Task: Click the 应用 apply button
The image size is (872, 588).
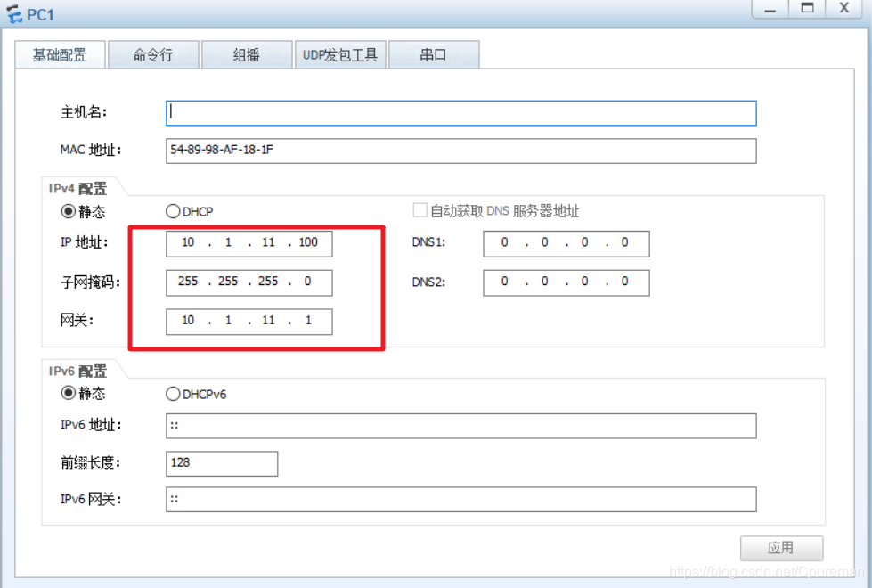Action: point(781,548)
